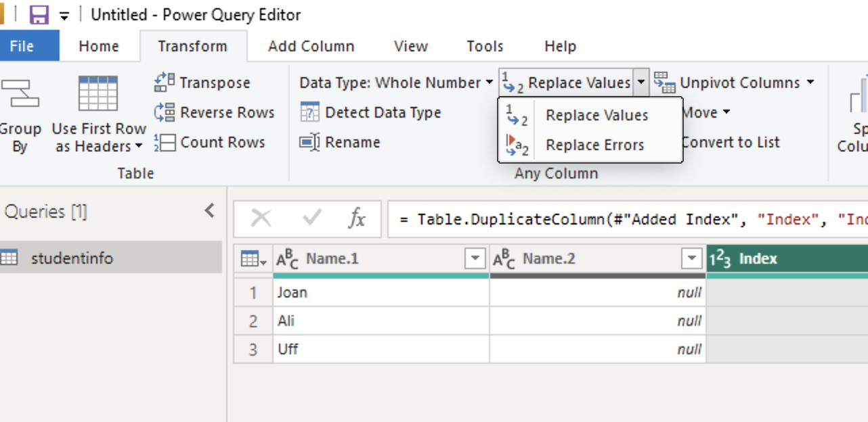Screen dimensions: 868x422
Task: Switch to the Tools tab
Action: point(485,46)
